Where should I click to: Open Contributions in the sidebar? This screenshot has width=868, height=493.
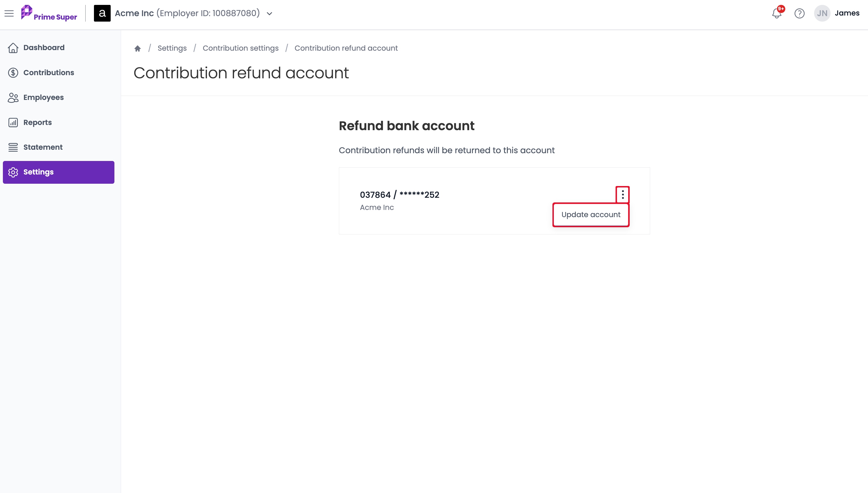[x=59, y=73]
